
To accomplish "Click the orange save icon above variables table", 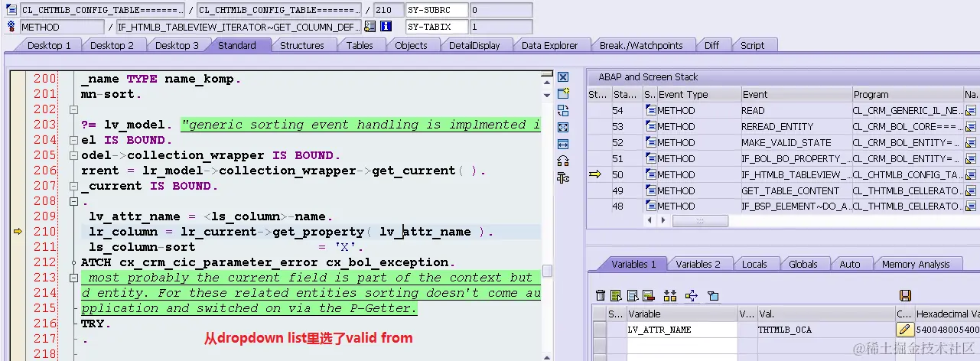I will pos(905,295).
